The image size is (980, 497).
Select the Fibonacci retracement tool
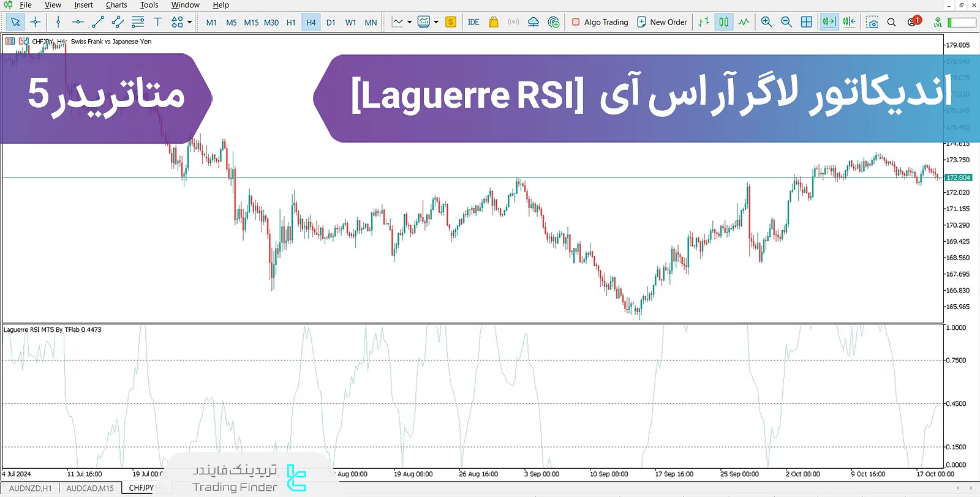(138, 22)
